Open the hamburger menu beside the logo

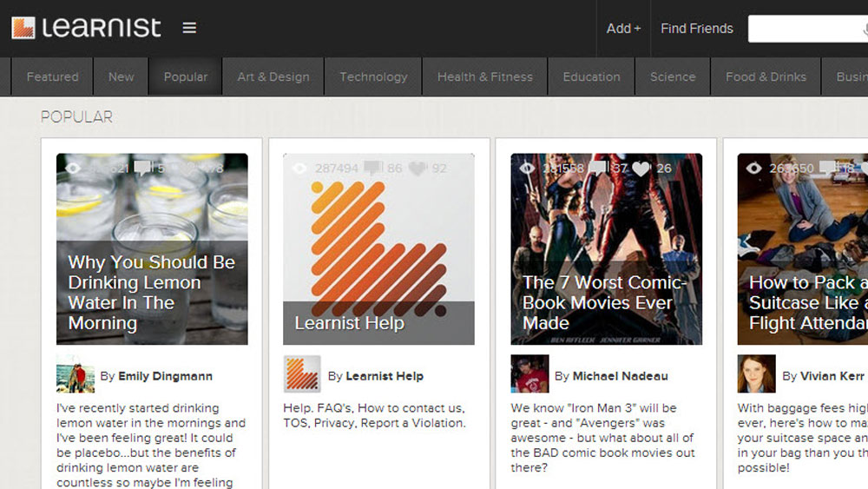[x=189, y=28]
